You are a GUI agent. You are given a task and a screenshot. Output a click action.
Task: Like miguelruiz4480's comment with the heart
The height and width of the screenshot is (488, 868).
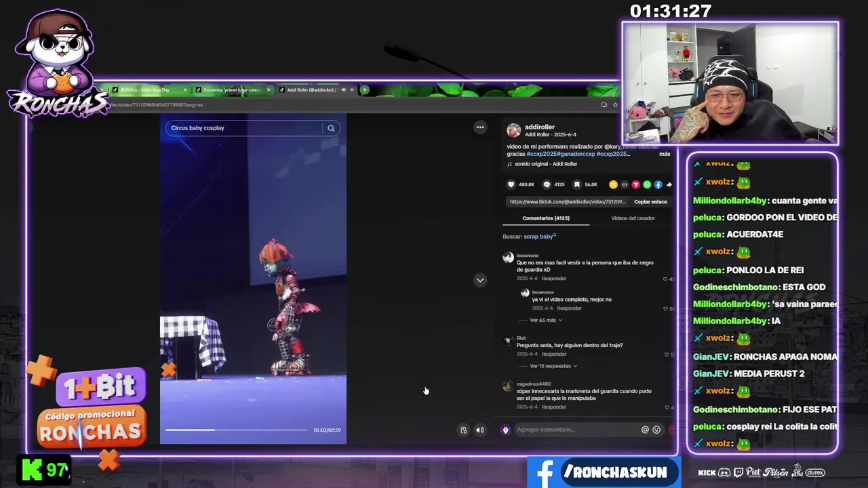coord(666,407)
